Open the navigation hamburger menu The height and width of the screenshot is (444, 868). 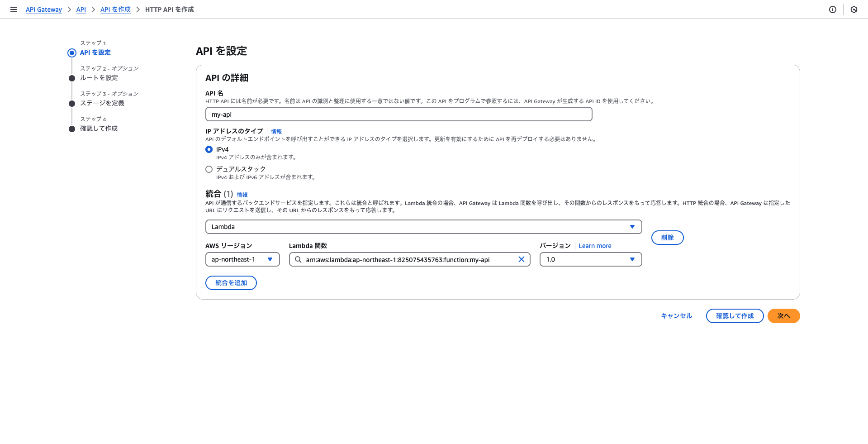pyautogui.click(x=14, y=9)
